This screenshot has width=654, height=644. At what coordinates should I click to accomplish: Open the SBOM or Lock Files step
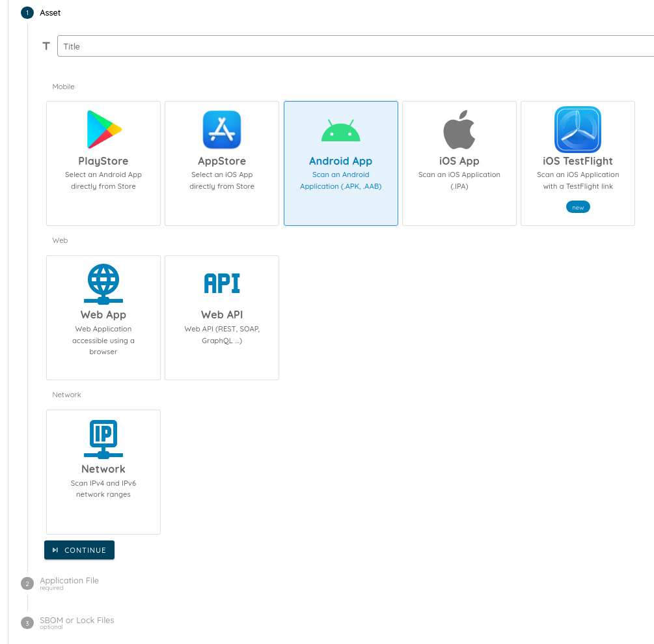tap(77, 620)
